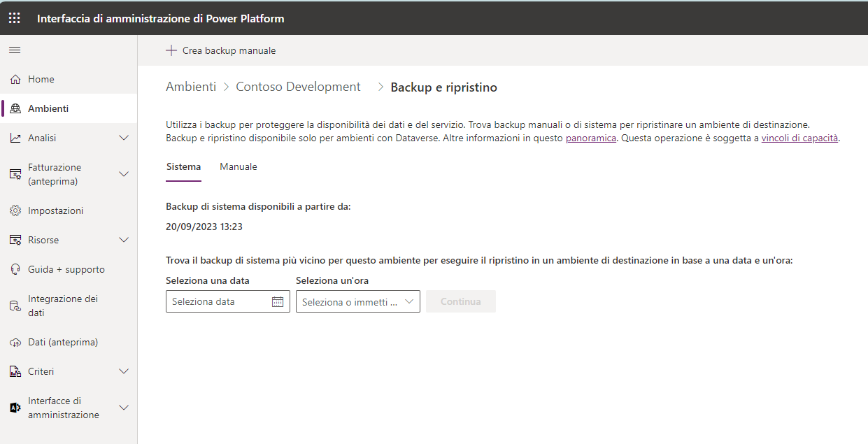Click the Dati (anteprima) cloud icon

click(15, 343)
